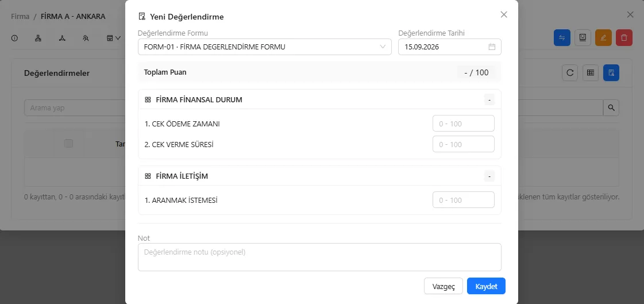Click the FİRMA İLETİŞİM grid icon

point(148,176)
